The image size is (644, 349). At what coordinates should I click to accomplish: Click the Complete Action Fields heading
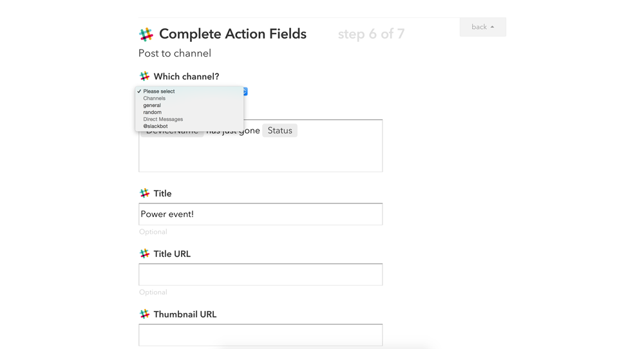(x=232, y=34)
